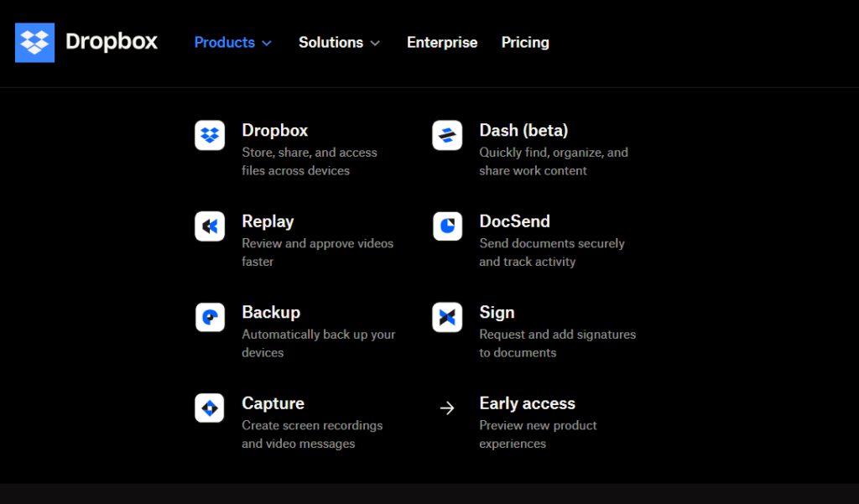Go to the Enterprise page

pyautogui.click(x=442, y=42)
